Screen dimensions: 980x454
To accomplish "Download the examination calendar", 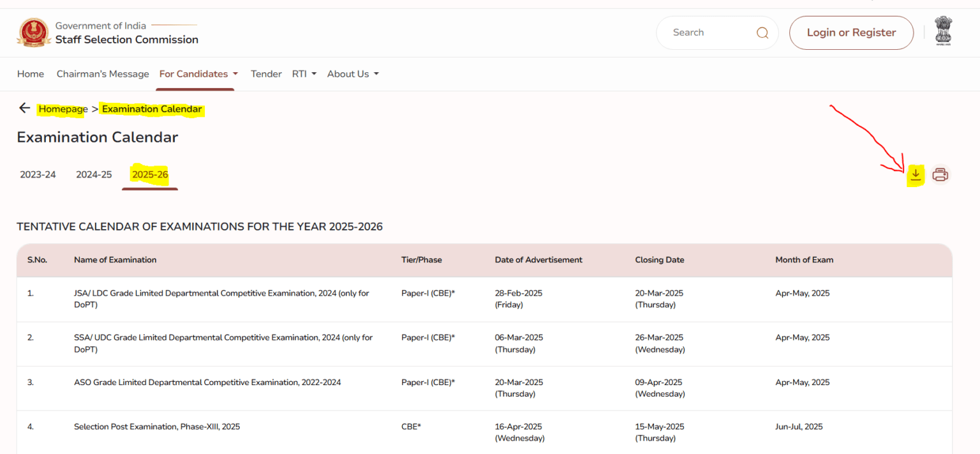I will pos(916,174).
